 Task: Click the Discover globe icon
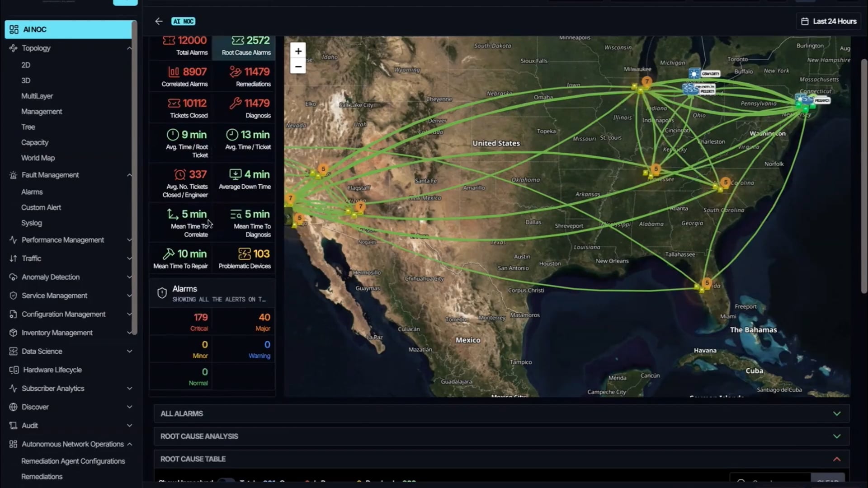click(14, 407)
